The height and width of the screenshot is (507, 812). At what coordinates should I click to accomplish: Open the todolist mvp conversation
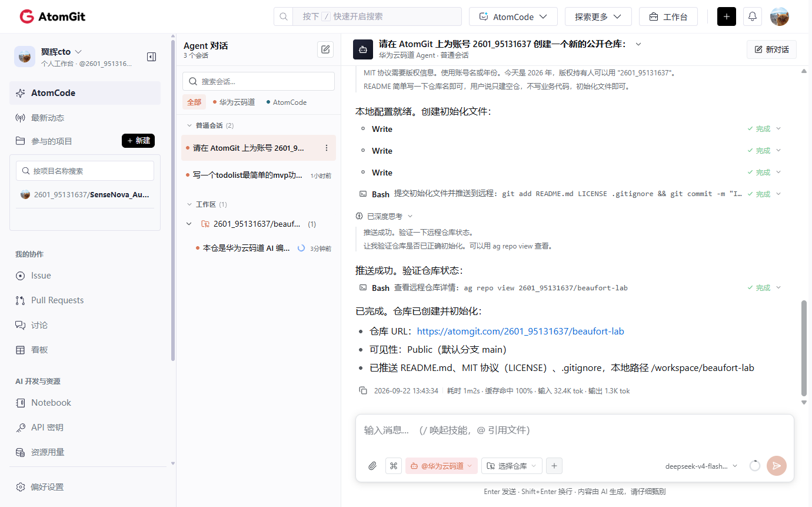pos(258,175)
